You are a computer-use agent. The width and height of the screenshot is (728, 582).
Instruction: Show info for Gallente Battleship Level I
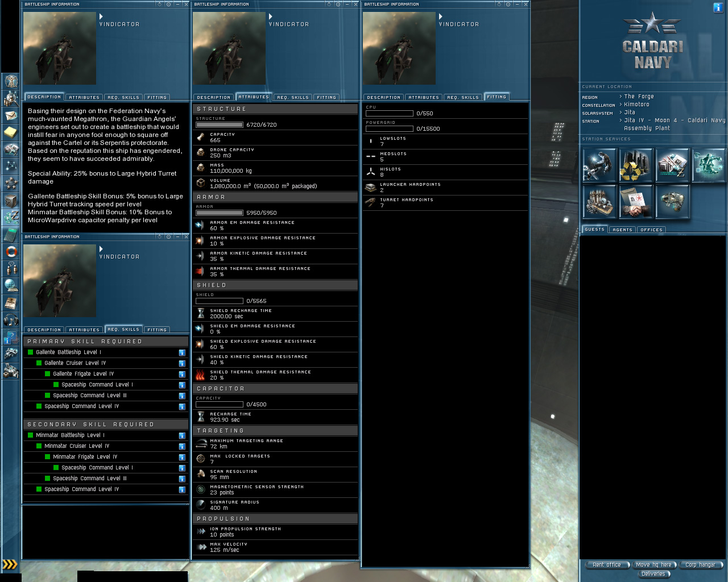click(182, 353)
